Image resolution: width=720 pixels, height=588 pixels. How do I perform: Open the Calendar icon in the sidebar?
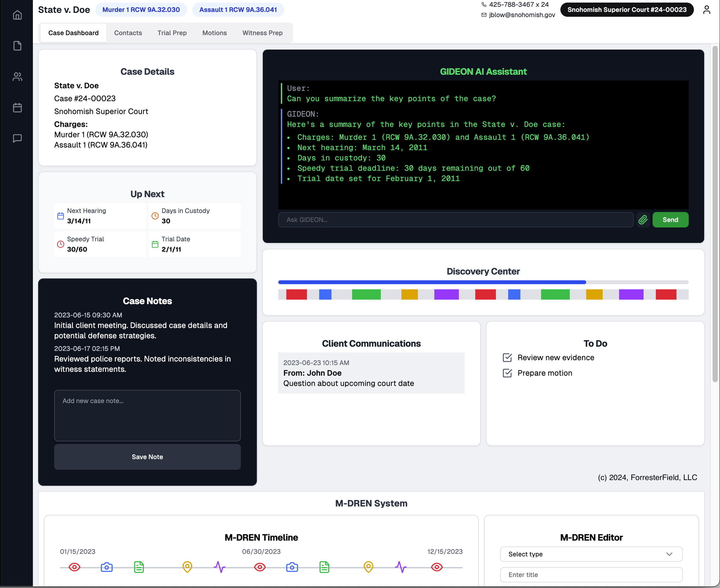(17, 107)
